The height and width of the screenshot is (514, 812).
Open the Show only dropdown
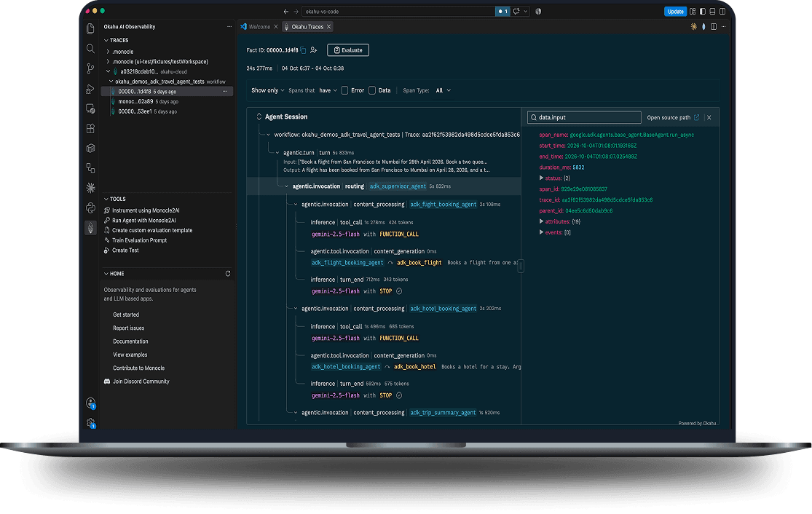268,90
